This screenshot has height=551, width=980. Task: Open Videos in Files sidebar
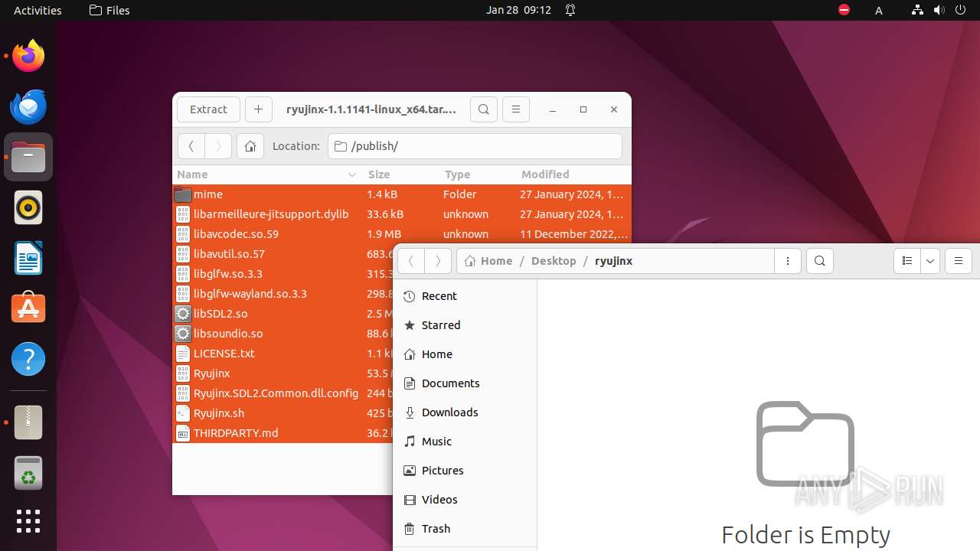pos(465,500)
